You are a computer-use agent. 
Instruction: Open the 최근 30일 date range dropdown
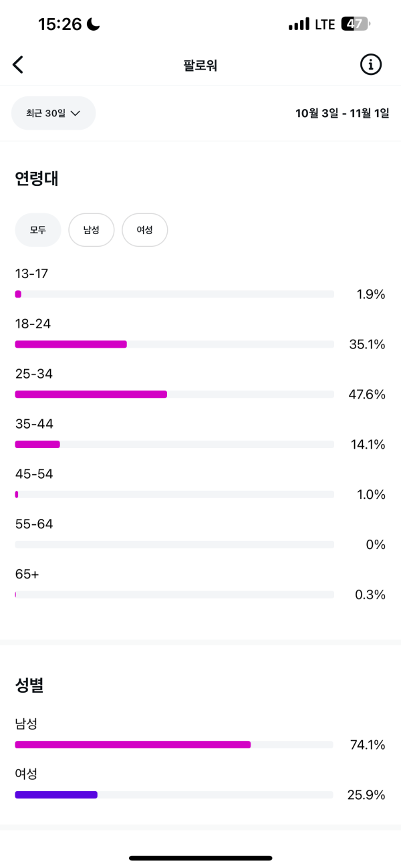[x=53, y=113]
